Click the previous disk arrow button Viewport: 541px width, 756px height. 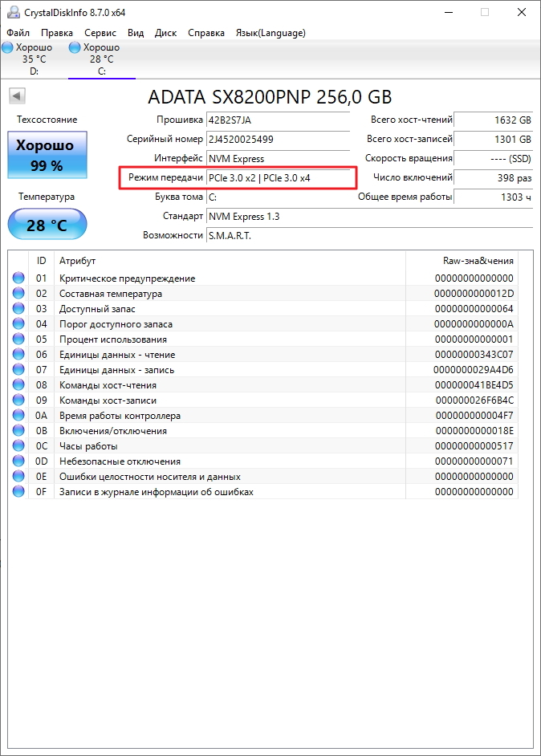(17, 96)
